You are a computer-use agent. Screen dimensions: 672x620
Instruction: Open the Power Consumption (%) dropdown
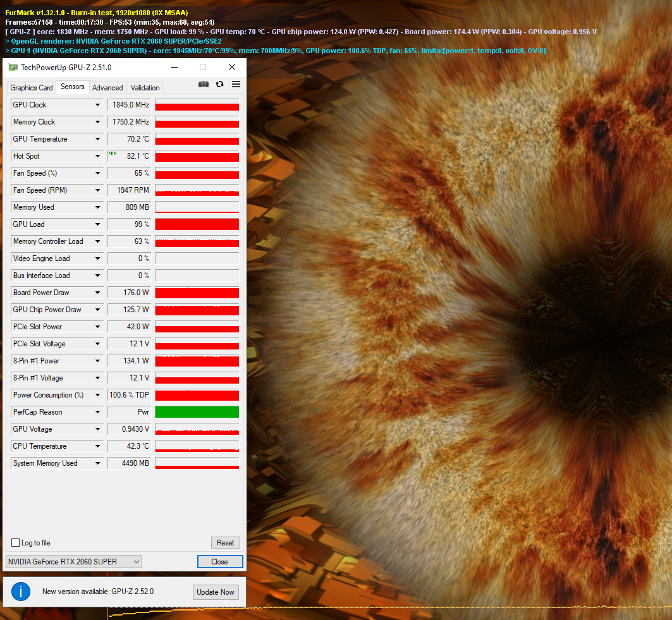pos(98,395)
